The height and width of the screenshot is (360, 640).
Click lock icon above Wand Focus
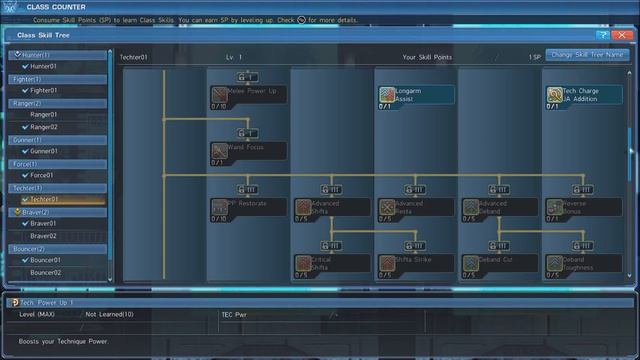tap(247, 133)
